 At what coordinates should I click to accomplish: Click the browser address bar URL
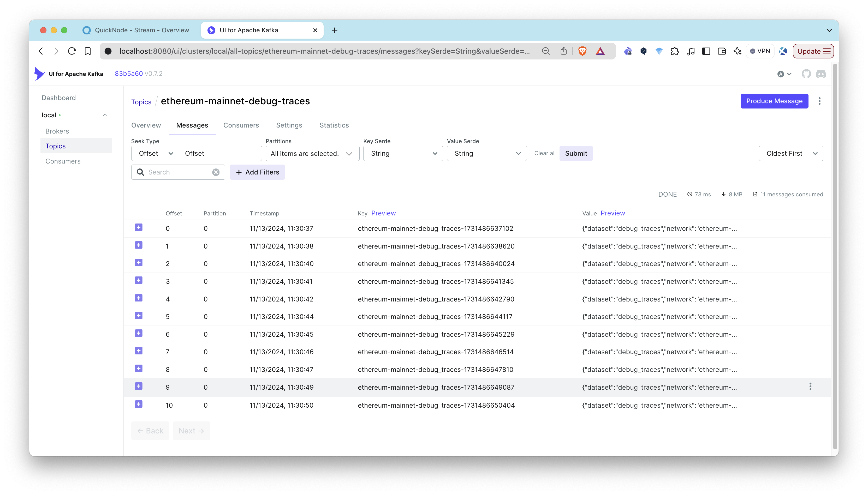[x=324, y=51]
